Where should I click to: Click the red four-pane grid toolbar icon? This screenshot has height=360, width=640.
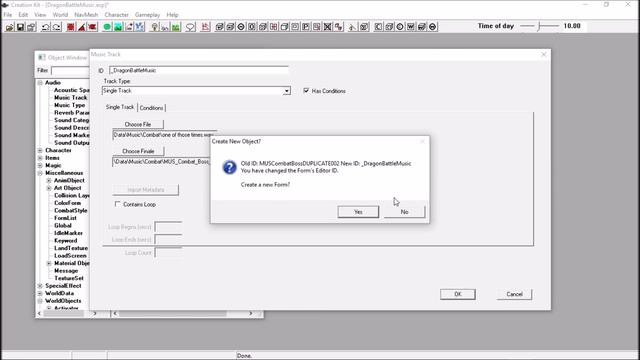[x=273, y=27]
